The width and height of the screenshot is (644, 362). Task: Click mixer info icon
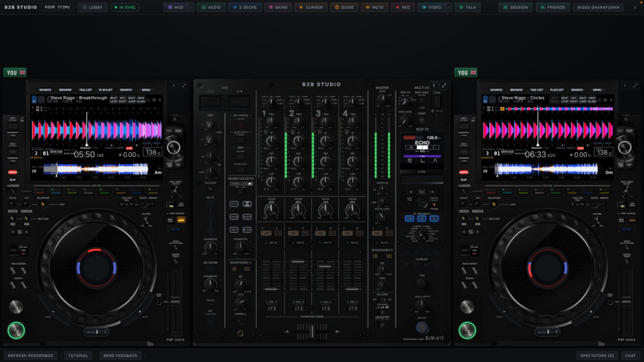[434, 85]
